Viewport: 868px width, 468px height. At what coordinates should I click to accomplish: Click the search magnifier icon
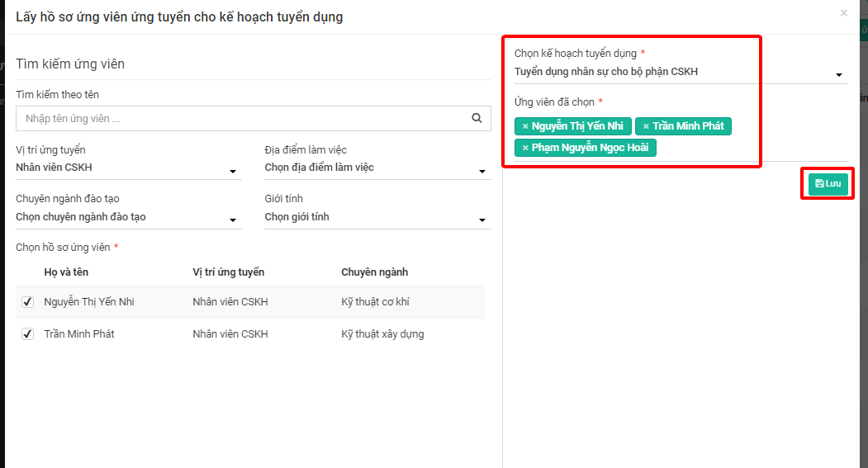point(477,119)
